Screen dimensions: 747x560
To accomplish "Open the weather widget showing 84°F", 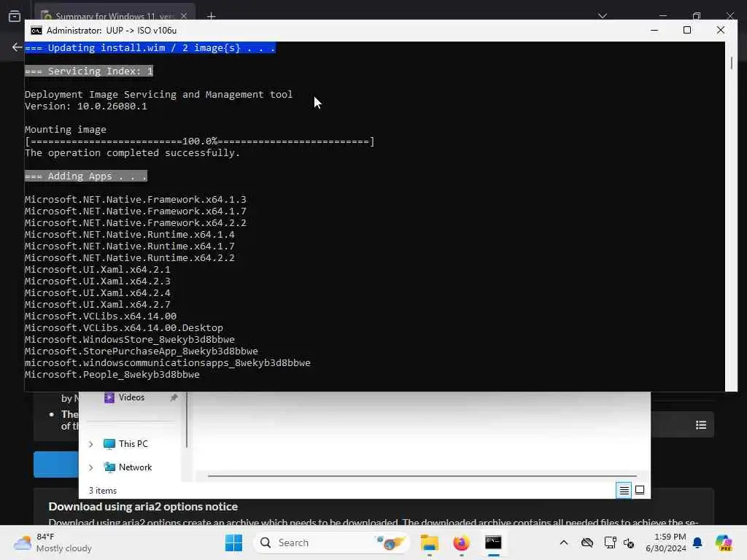I will 53,542.
